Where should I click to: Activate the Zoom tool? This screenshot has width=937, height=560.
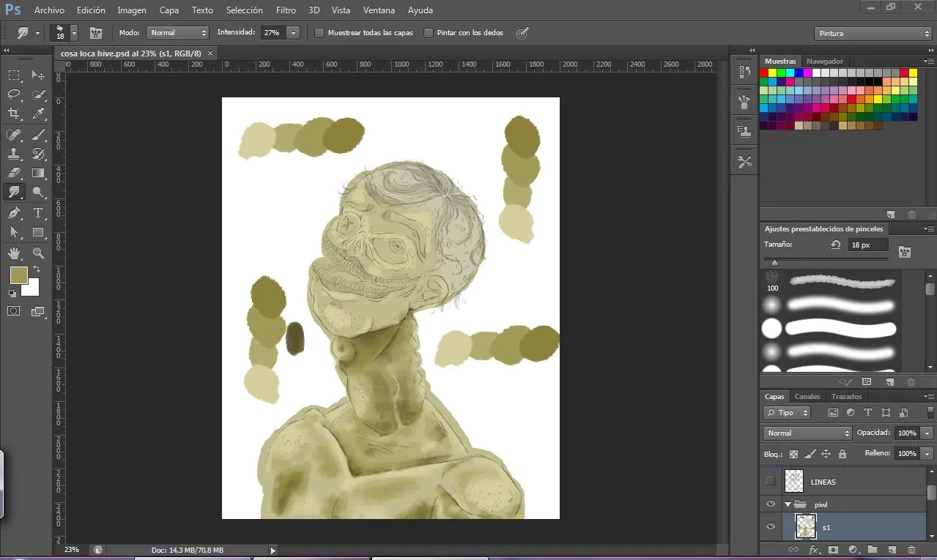38,253
